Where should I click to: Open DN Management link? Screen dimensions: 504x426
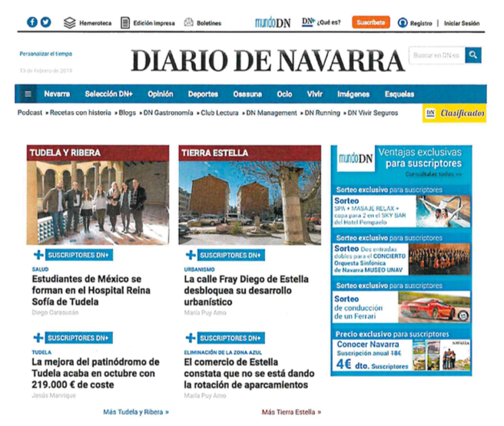coord(271,113)
